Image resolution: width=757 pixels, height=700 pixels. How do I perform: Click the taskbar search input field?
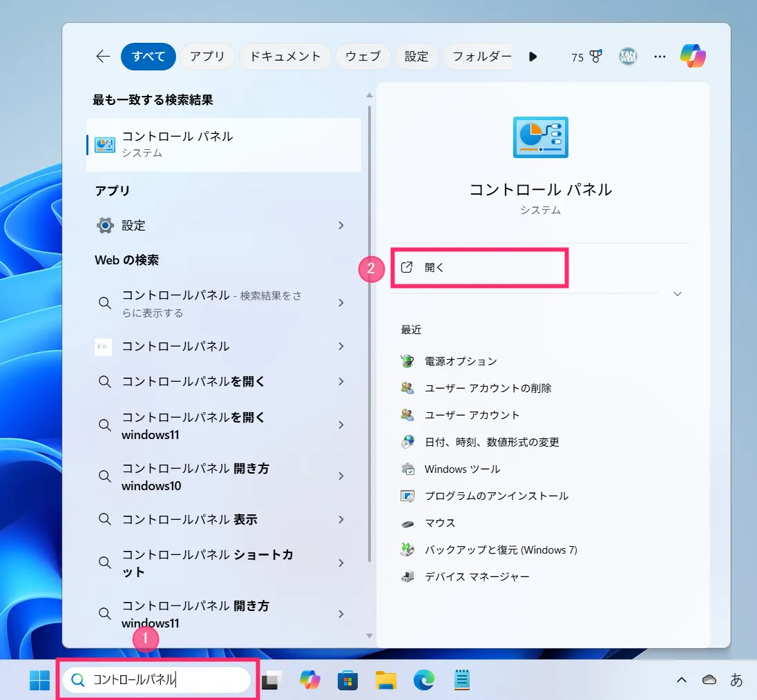pos(156,680)
